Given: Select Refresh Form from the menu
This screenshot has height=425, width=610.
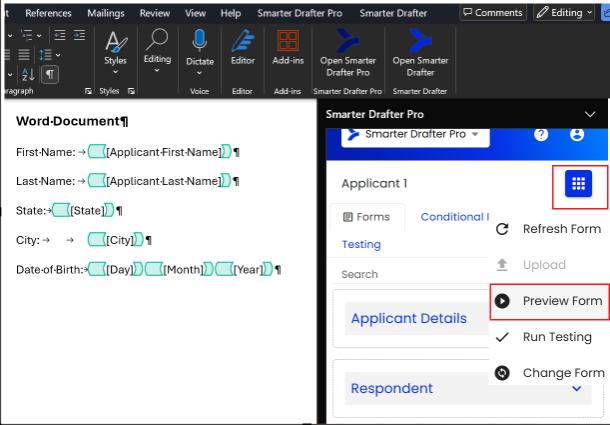Looking at the screenshot, I should click(549, 229).
